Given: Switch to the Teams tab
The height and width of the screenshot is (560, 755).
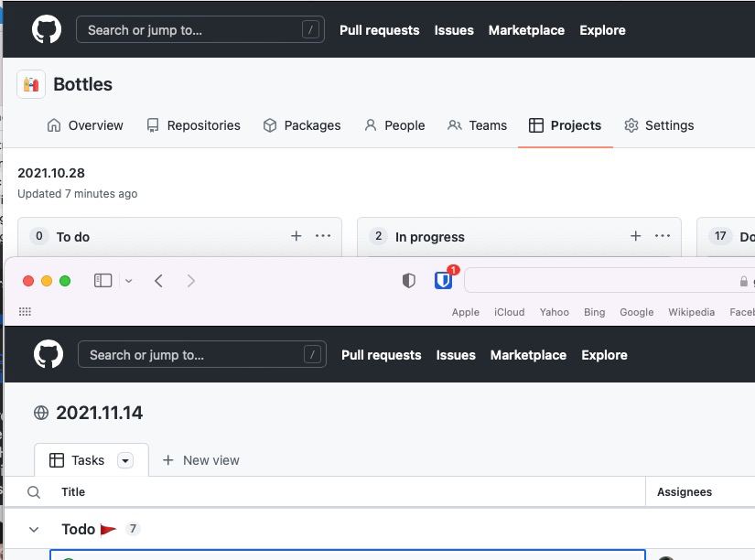Looking at the screenshot, I should (x=477, y=125).
